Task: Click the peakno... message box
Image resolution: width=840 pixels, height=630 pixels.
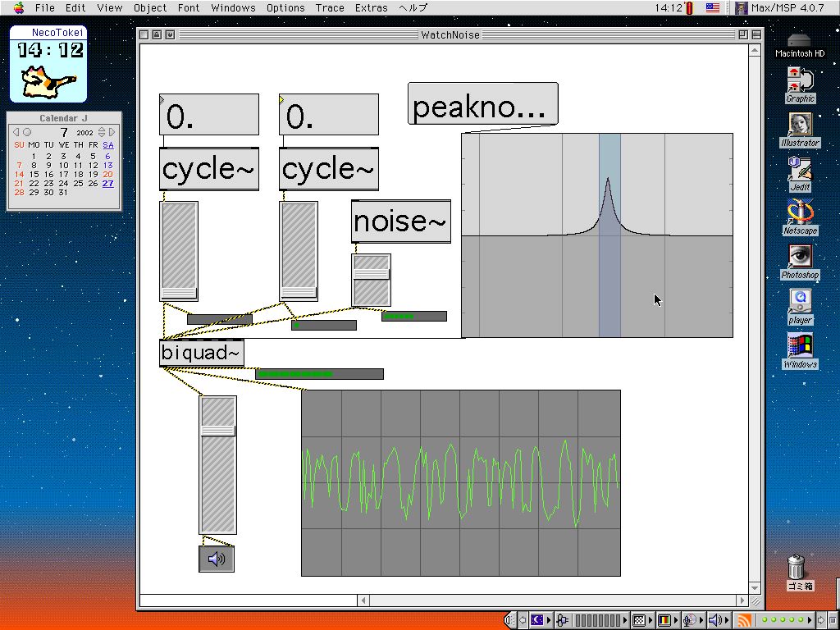Action: point(482,105)
